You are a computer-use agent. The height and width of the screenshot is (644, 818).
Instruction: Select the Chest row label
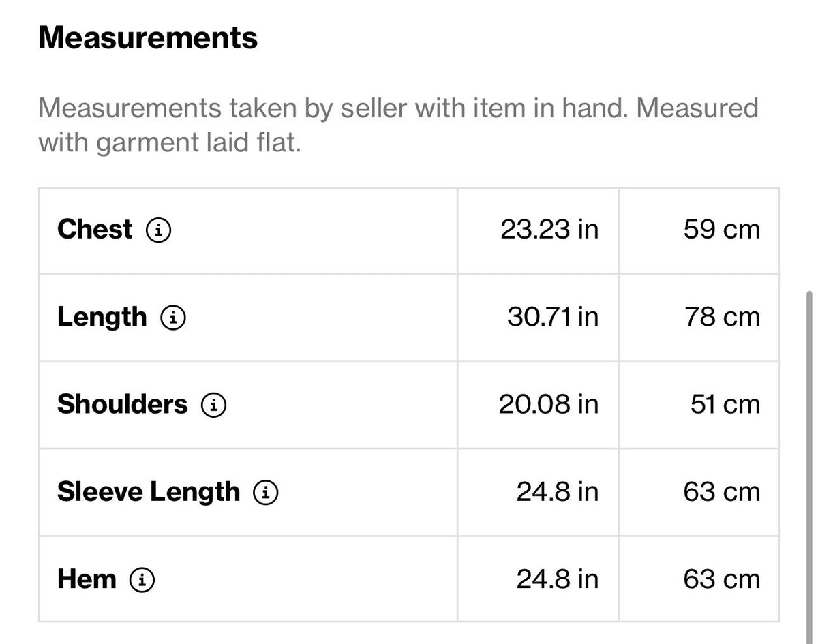[95, 230]
